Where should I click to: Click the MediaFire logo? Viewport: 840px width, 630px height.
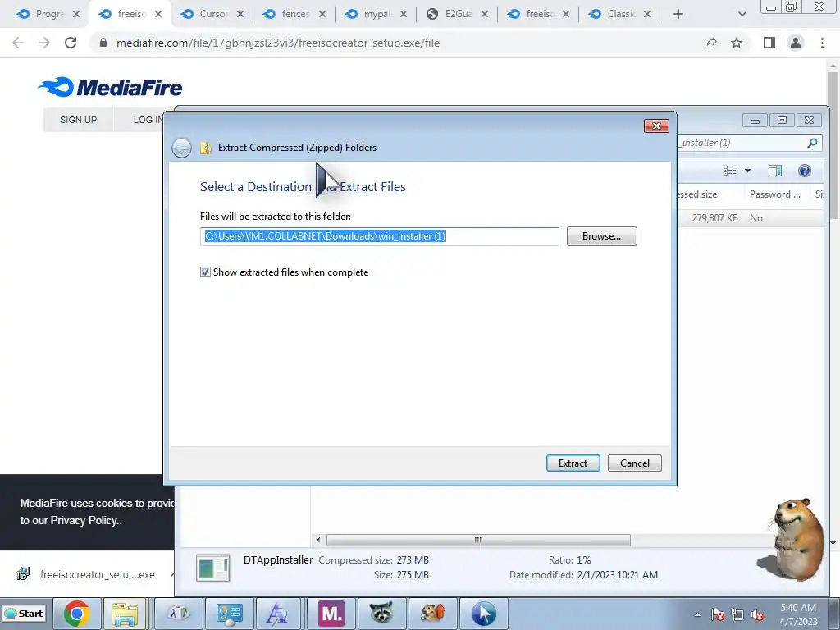pos(111,87)
